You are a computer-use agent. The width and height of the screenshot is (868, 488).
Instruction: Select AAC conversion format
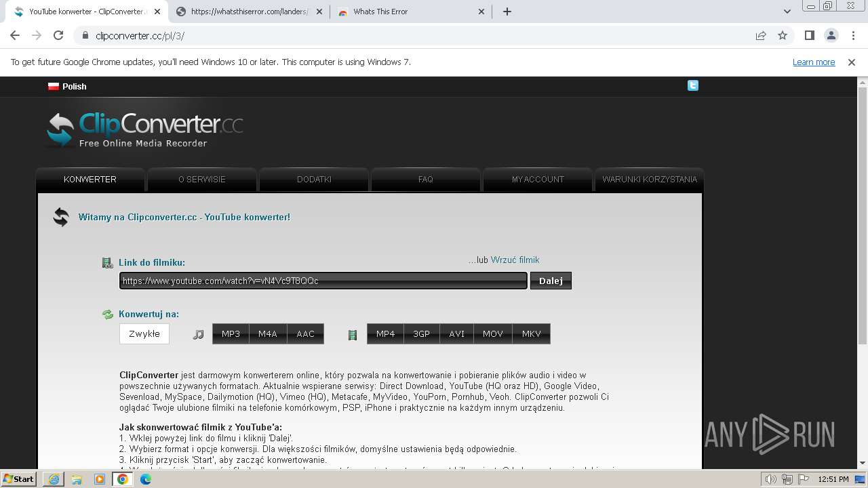[305, 333]
